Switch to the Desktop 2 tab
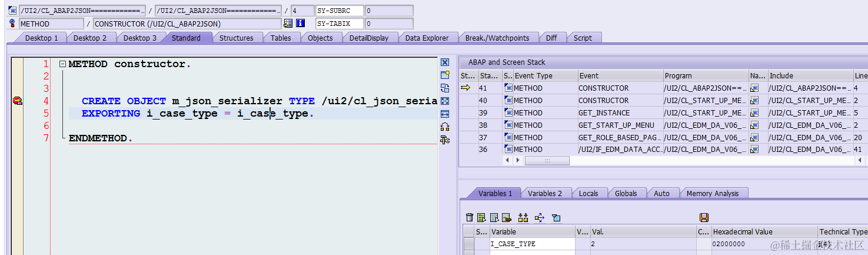 [x=90, y=38]
